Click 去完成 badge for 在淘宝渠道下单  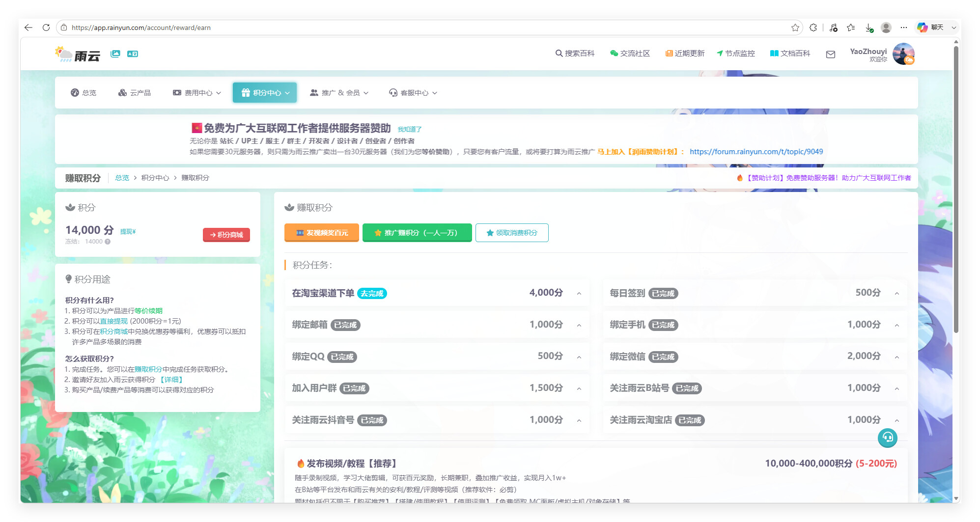point(372,294)
